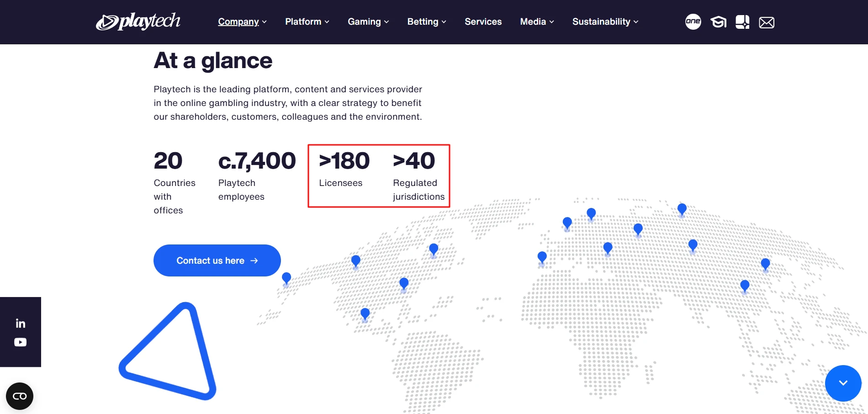Click the blue scroll-down circle button
The image size is (868, 414).
[x=843, y=383]
